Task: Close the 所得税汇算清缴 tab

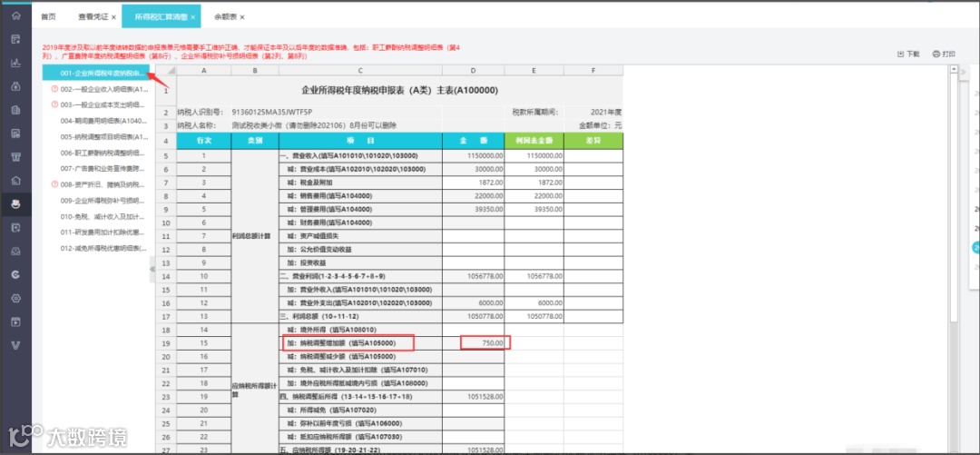Action: coord(193,17)
